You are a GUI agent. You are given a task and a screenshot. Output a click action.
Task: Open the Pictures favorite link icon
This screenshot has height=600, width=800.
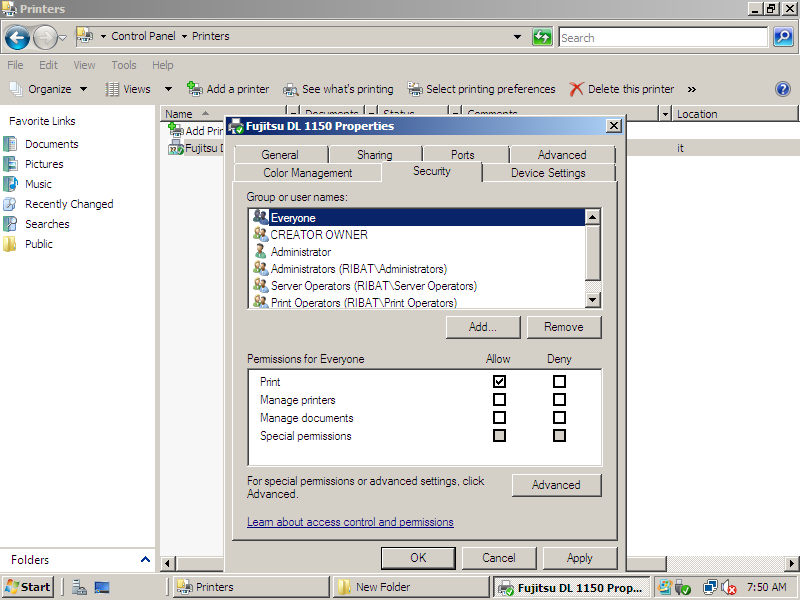coord(10,164)
